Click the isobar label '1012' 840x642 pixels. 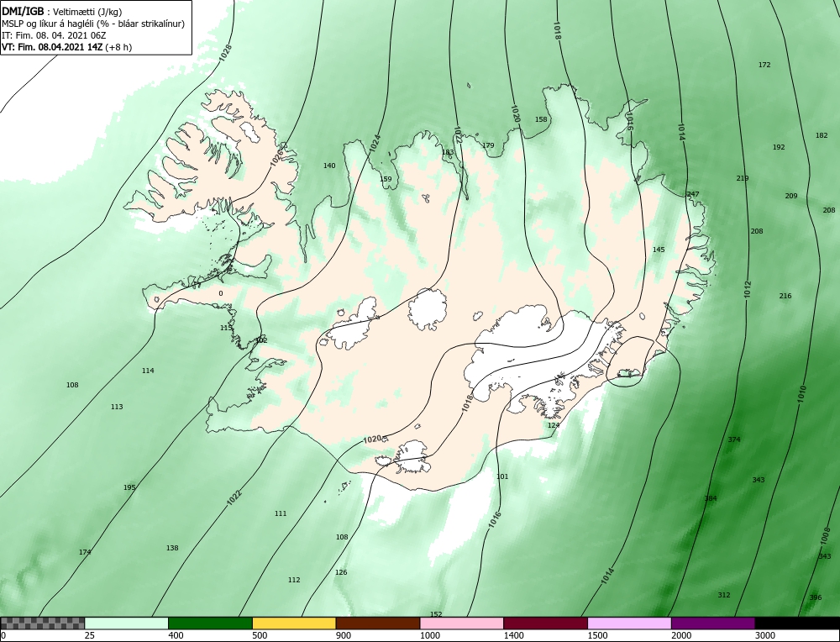748,289
